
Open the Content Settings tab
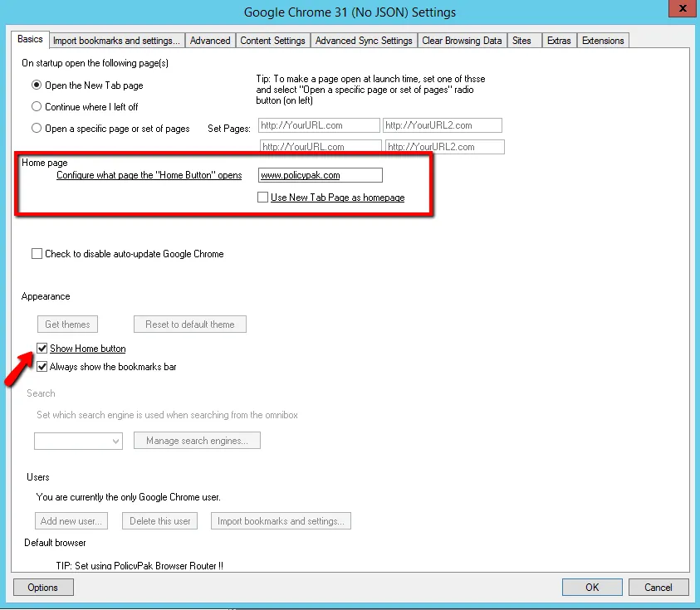[x=272, y=41]
